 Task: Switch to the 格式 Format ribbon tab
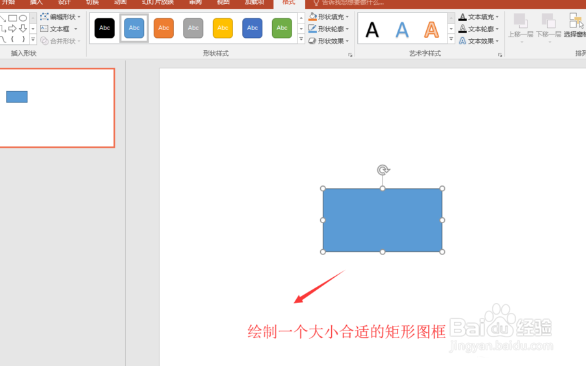click(289, 3)
